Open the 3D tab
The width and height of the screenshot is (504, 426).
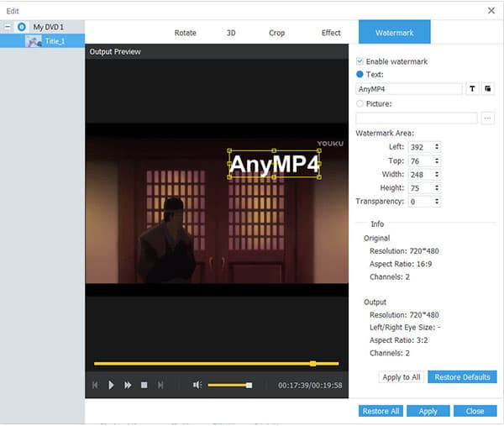[231, 33]
